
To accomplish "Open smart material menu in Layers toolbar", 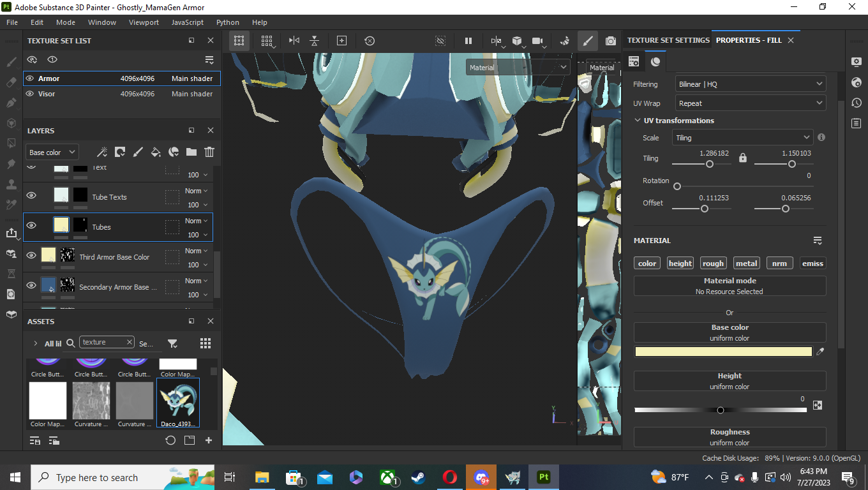I will (x=174, y=152).
